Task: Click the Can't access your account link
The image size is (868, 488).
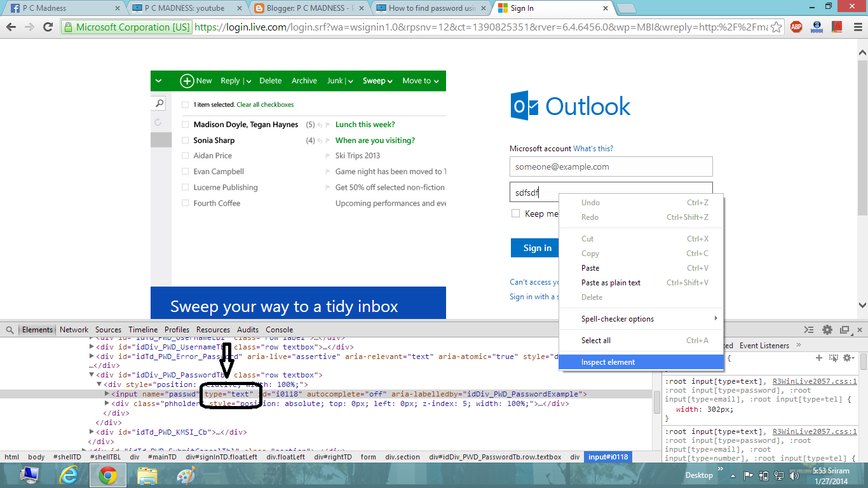Action: tap(534, 282)
